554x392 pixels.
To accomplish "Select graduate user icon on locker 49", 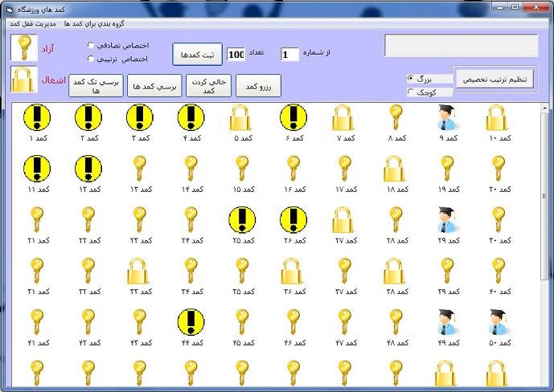I will click(x=447, y=322).
